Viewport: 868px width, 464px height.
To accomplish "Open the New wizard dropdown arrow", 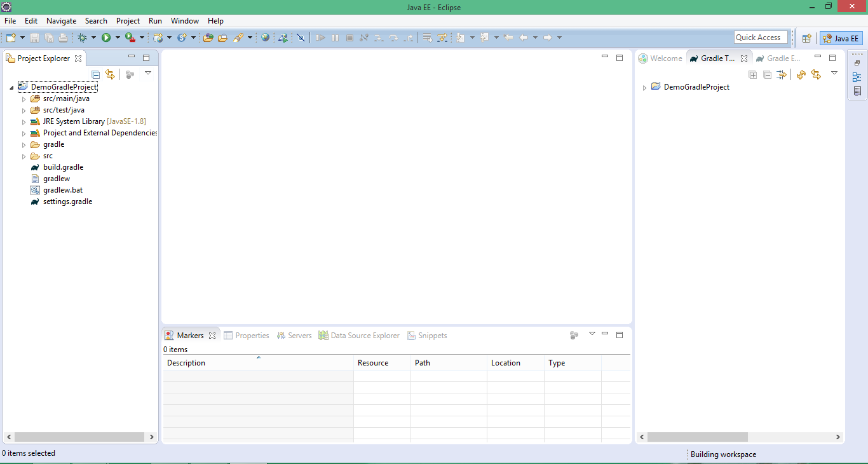I will (x=22, y=38).
